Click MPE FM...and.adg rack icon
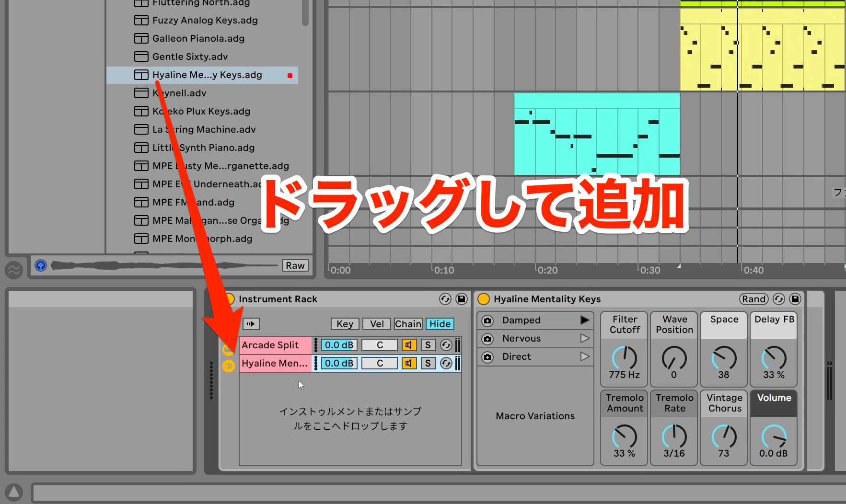 (141, 202)
